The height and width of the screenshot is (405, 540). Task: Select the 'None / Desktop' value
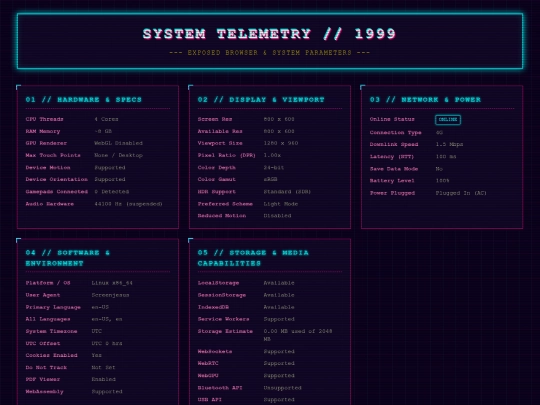[x=118, y=155]
